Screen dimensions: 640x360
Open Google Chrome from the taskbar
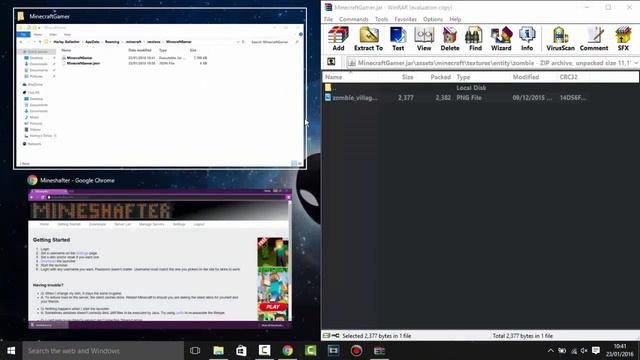[x=287, y=351]
